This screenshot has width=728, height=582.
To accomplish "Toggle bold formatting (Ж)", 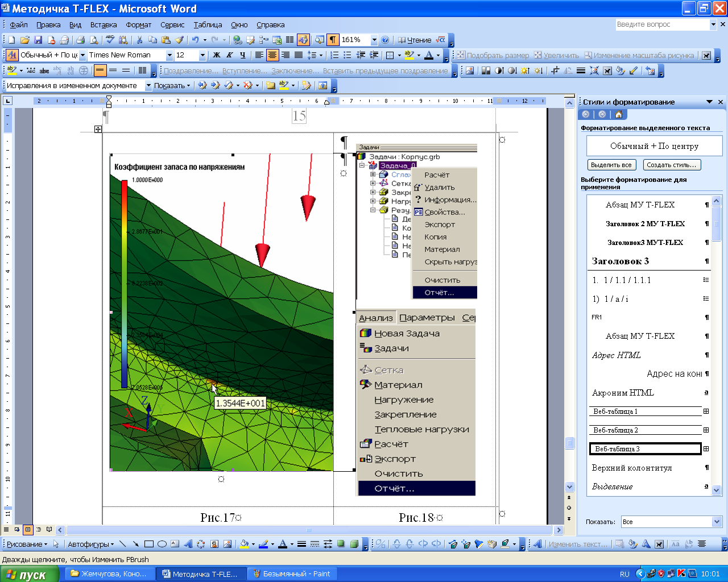I will point(216,55).
